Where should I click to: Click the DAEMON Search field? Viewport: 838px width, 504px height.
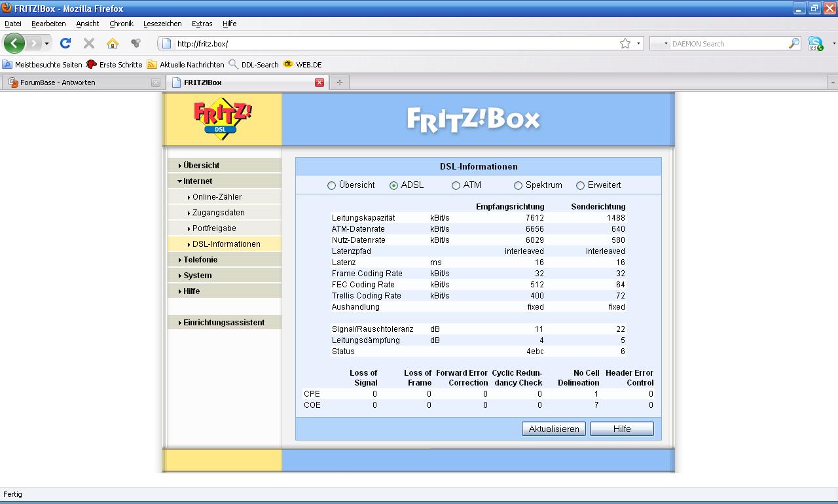729,44
